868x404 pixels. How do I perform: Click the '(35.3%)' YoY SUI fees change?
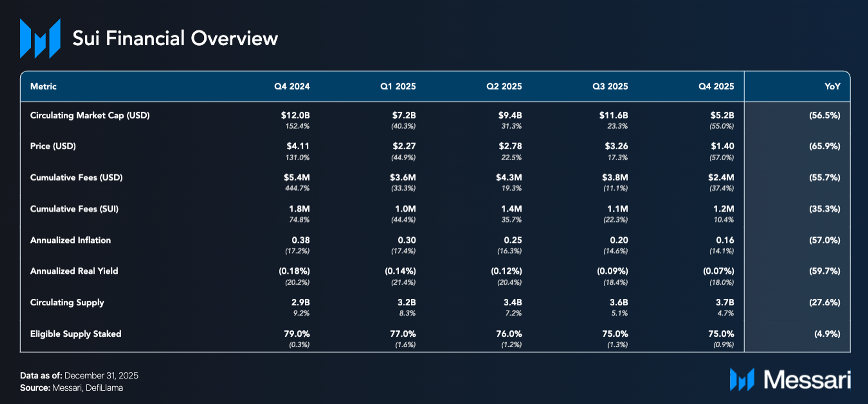825,209
